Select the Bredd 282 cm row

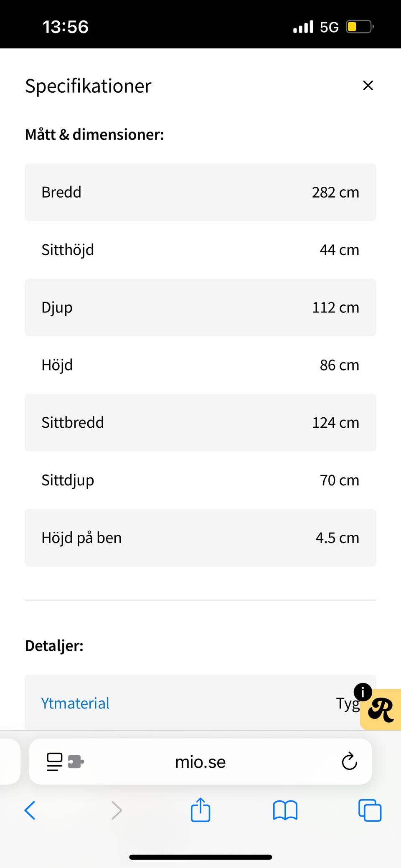(200, 192)
